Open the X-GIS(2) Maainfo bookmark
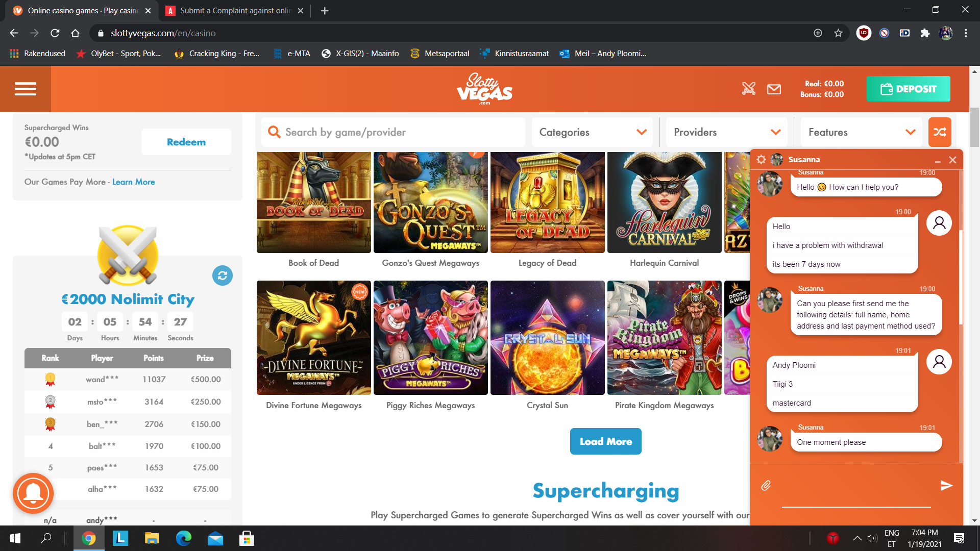This screenshot has height=551, width=980. pos(360,54)
